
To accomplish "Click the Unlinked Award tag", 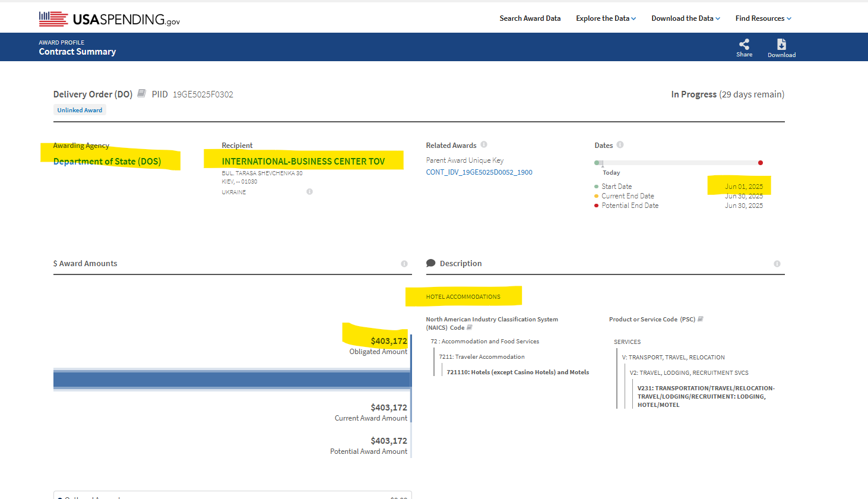I will [80, 110].
